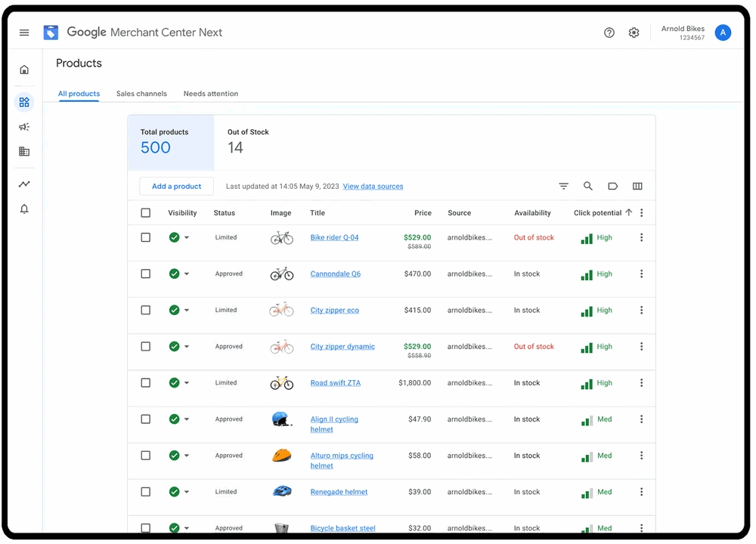Open the settings gear icon
The image size is (756, 544).
tap(634, 32)
